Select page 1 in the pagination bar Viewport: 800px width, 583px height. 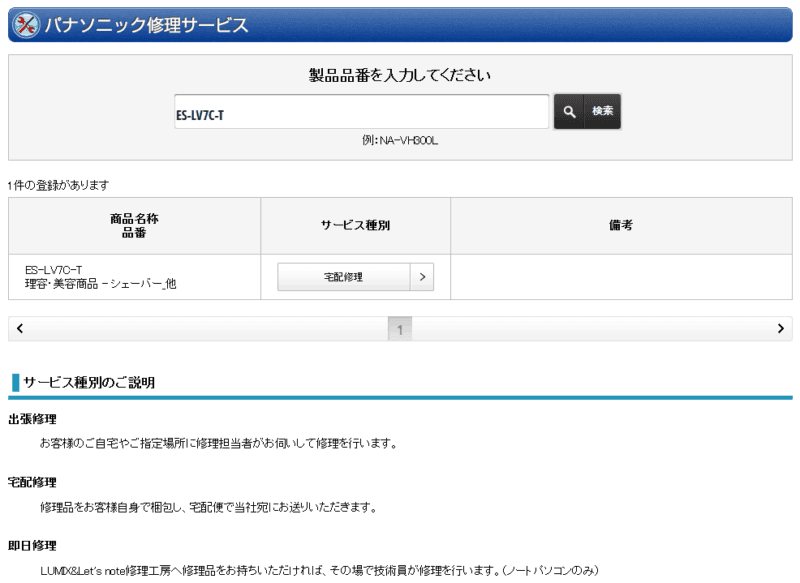click(x=400, y=329)
